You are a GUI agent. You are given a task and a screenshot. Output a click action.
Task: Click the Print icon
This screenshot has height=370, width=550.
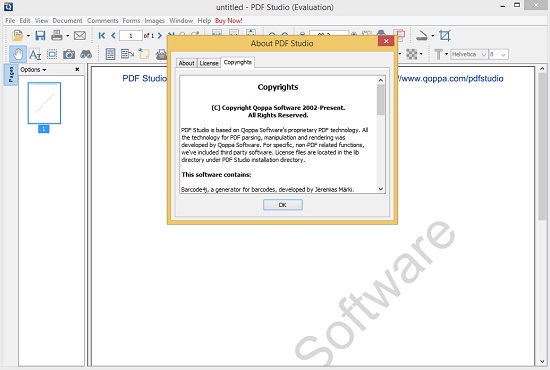(56, 35)
